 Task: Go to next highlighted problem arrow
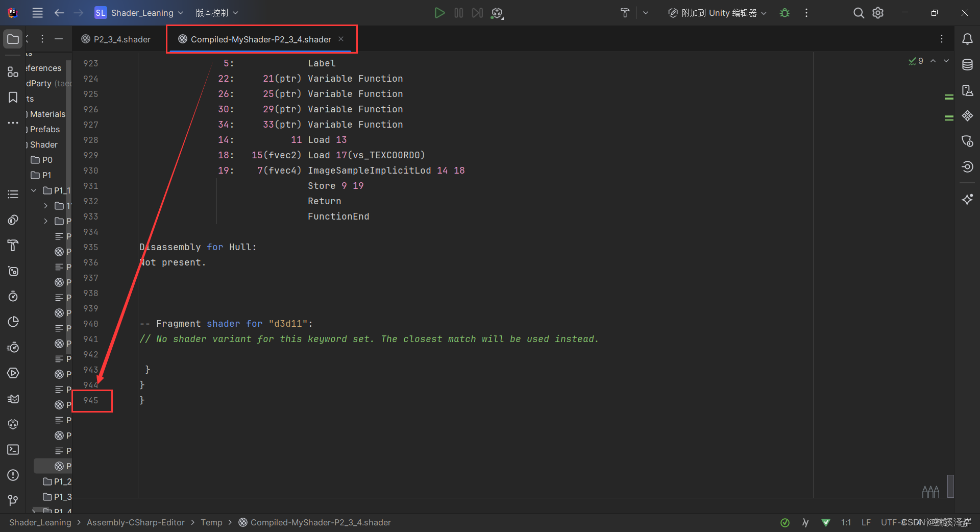(x=946, y=61)
